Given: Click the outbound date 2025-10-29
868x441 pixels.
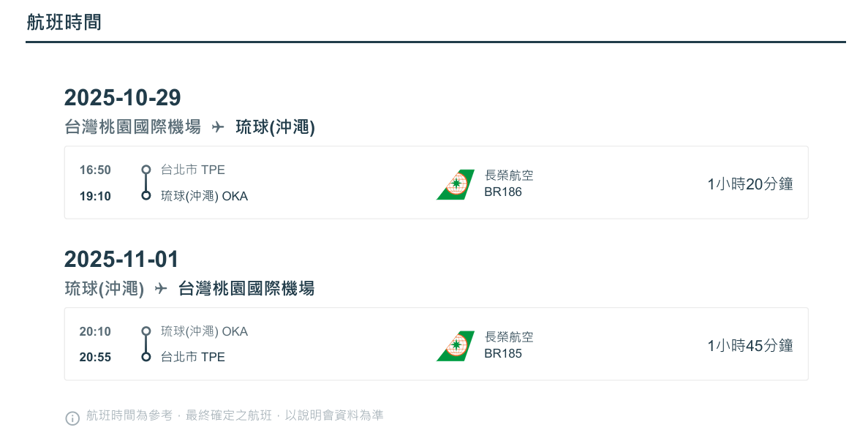Looking at the screenshot, I should [x=122, y=97].
